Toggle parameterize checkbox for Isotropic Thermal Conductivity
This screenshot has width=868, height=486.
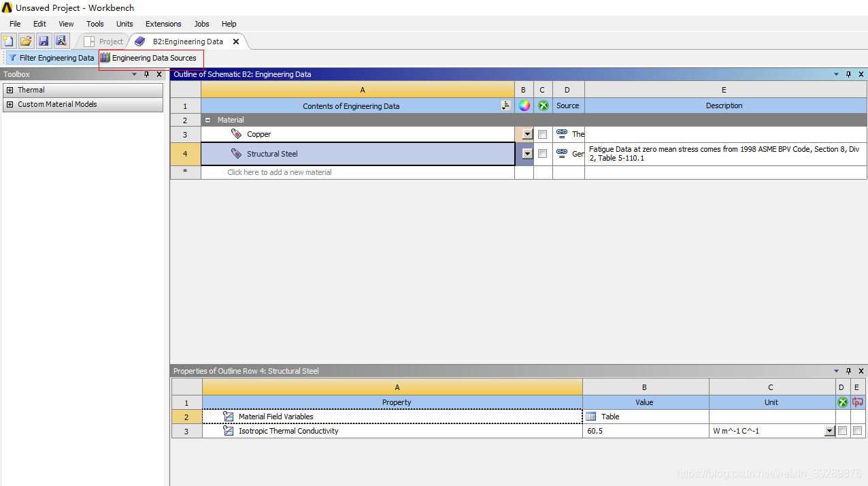[x=858, y=431]
